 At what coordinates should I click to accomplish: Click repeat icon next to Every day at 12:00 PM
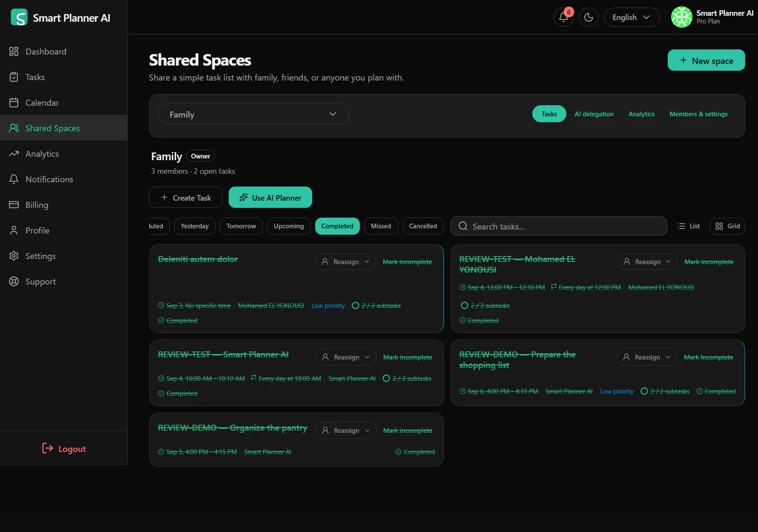pyautogui.click(x=554, y=287)
